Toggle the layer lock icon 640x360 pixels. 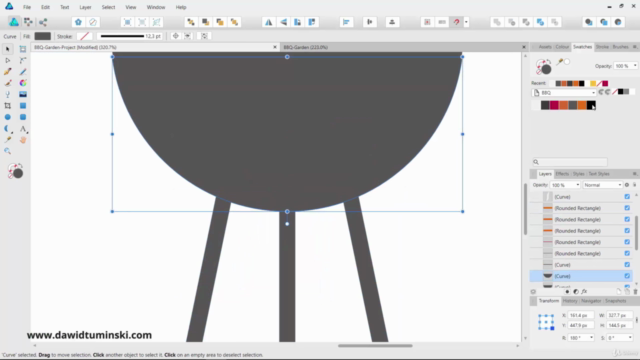[634, 185]
